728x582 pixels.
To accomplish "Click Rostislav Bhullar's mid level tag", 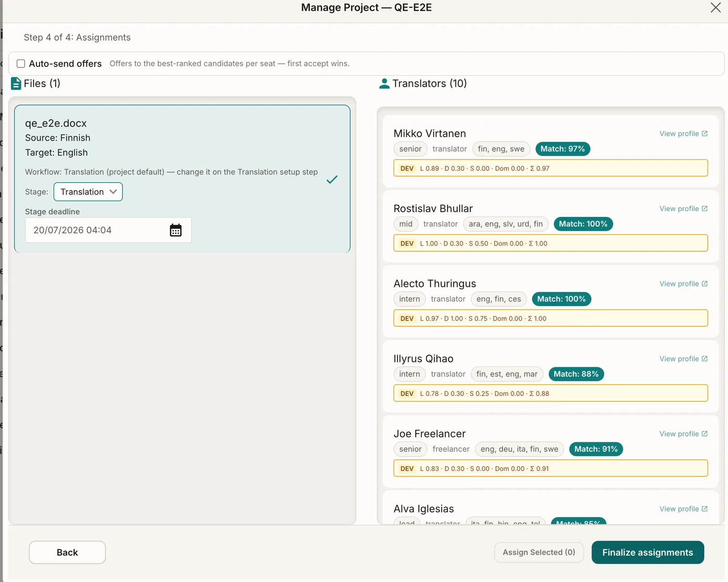I will click(x=406, y=224).
